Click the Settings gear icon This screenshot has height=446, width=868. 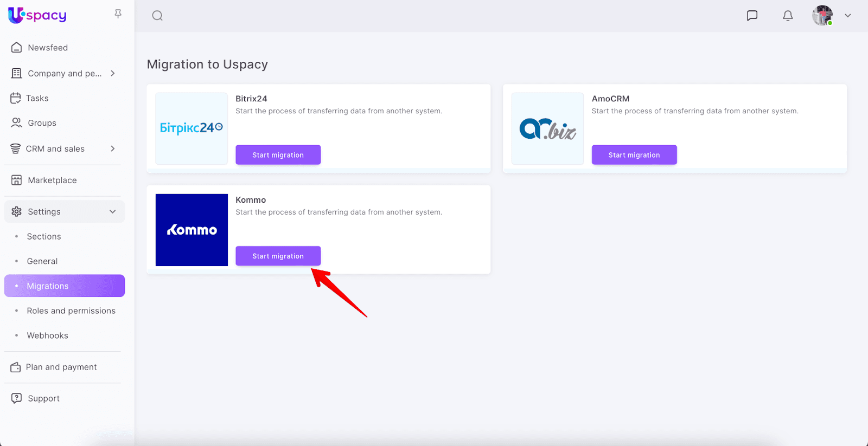pyautogui.click(x=17, y=211)
